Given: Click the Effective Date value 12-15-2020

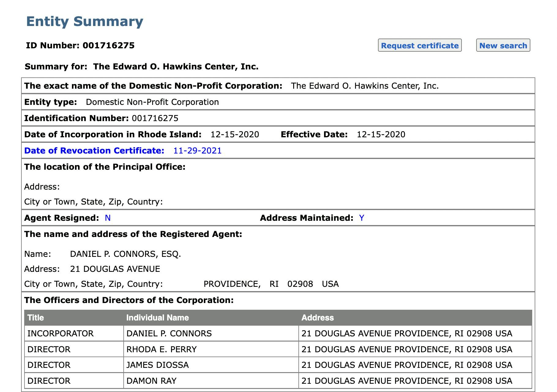Looking at the screenshot, I should pos(381,135).
